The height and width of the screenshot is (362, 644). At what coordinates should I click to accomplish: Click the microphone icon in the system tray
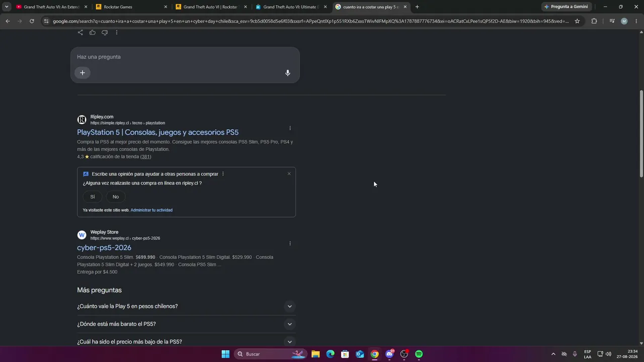pyautogui.click(x=575, y=354)
